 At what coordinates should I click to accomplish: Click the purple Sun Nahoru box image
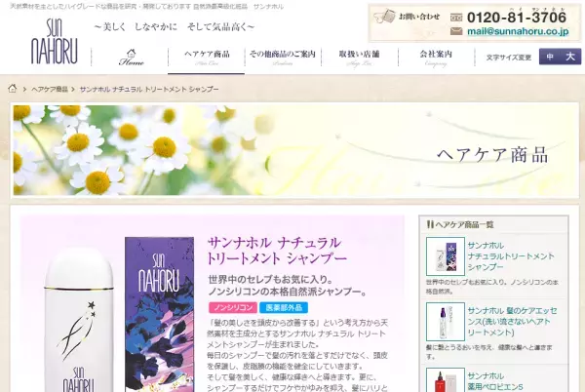(x=159, y=314)
